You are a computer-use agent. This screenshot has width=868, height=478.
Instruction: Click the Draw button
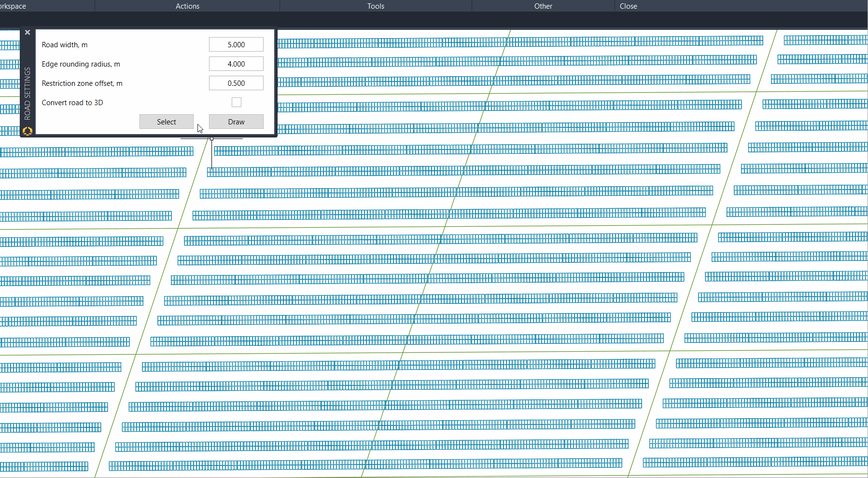[x=236, y=122]
